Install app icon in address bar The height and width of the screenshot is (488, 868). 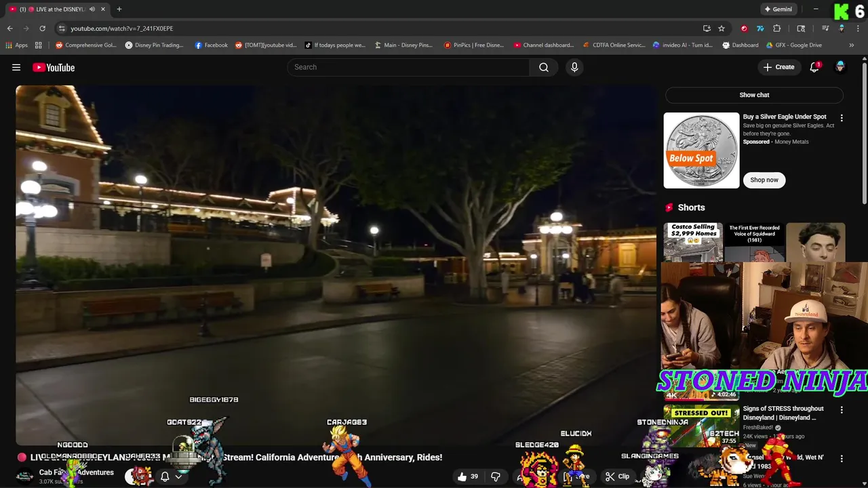tap(707, 28)
